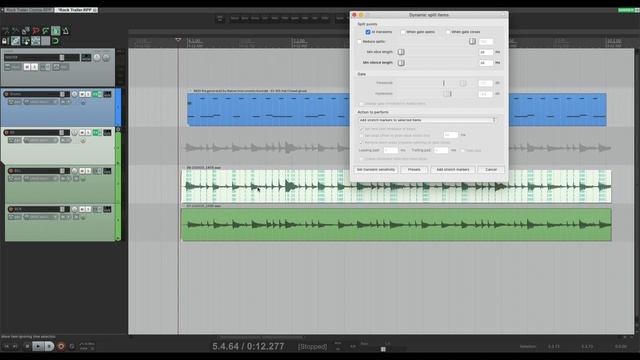The height and width of the screenshot is (360, 640).
Task: Toggle the padlock locking icon in toolbar
Action: pyautogui.click(x=5, y=41)
